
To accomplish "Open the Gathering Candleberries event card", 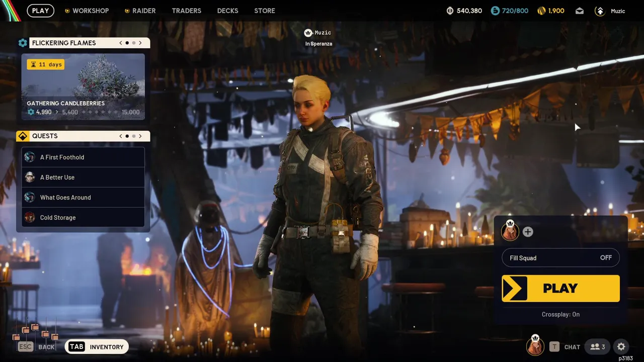I will coord(83,87).
